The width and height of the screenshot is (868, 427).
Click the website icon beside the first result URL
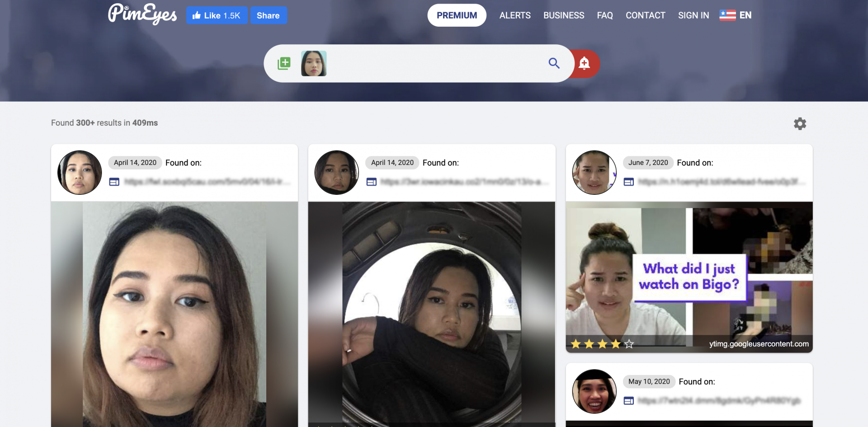pos(114,182)
